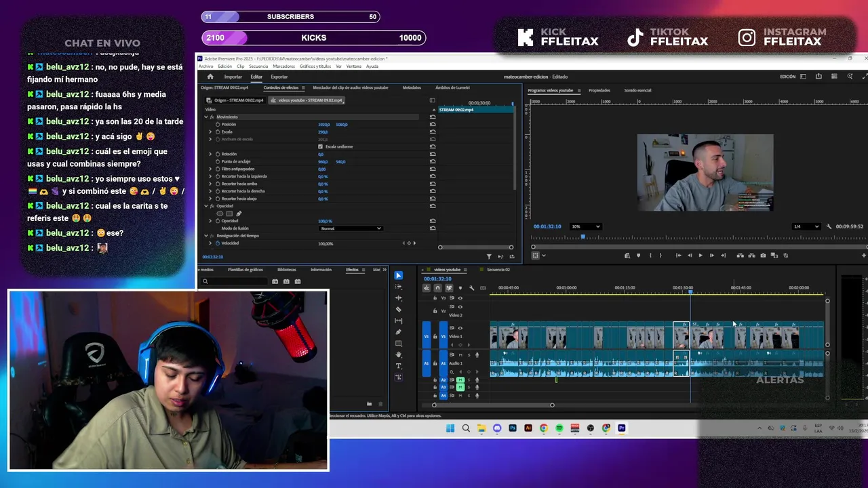The width and height of the screenshot is (868, 488).
Task: Select the Ripple Edit tool
Action: (x=399, y=298)
